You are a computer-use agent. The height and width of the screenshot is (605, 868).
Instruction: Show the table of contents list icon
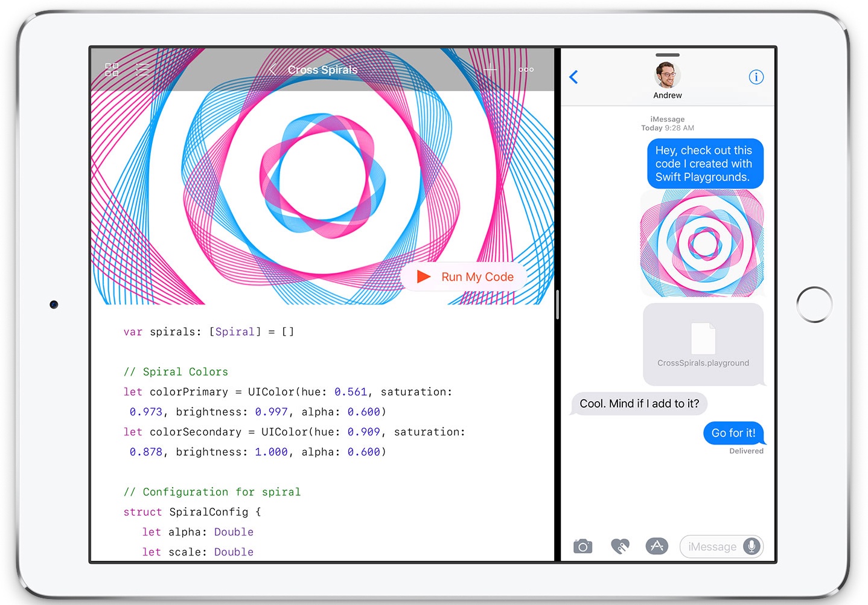pyautogui.click(x=142, y=69)
